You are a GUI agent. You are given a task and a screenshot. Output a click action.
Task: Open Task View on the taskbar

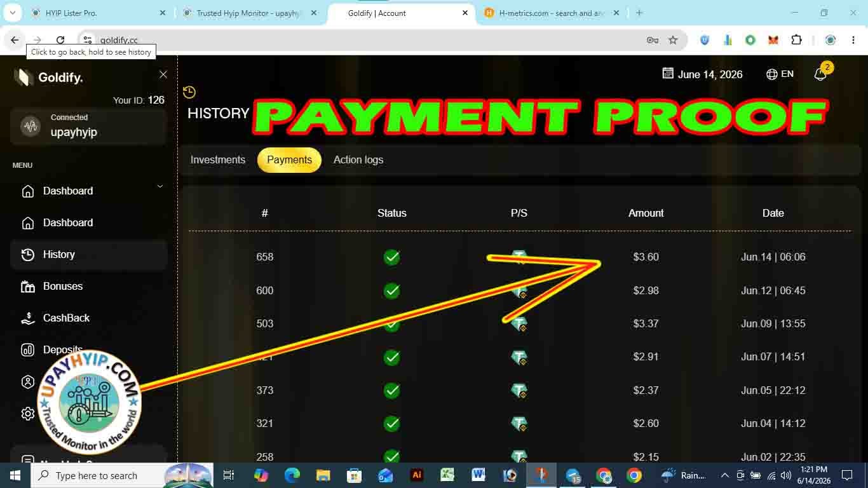tap(229, 475)
